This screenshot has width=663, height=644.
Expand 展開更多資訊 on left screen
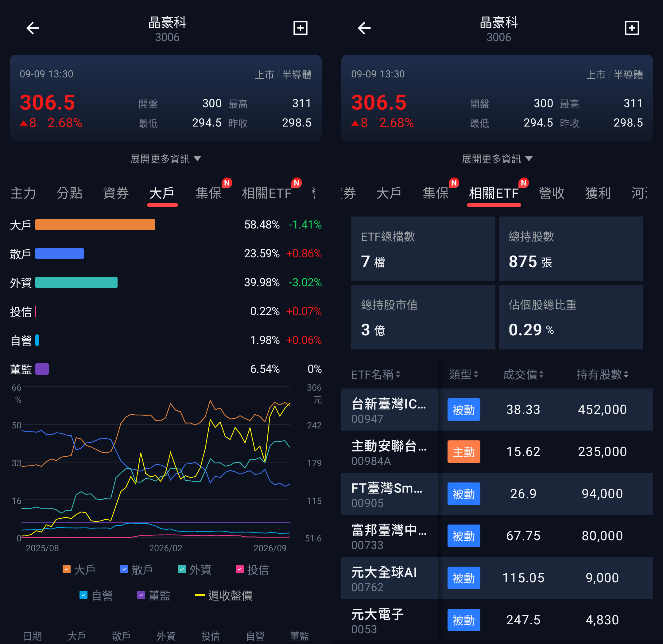166,159
